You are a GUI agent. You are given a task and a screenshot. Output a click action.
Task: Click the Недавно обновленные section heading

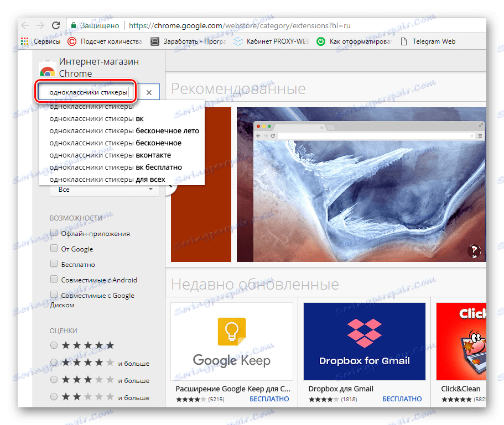[x=255, y=285]
